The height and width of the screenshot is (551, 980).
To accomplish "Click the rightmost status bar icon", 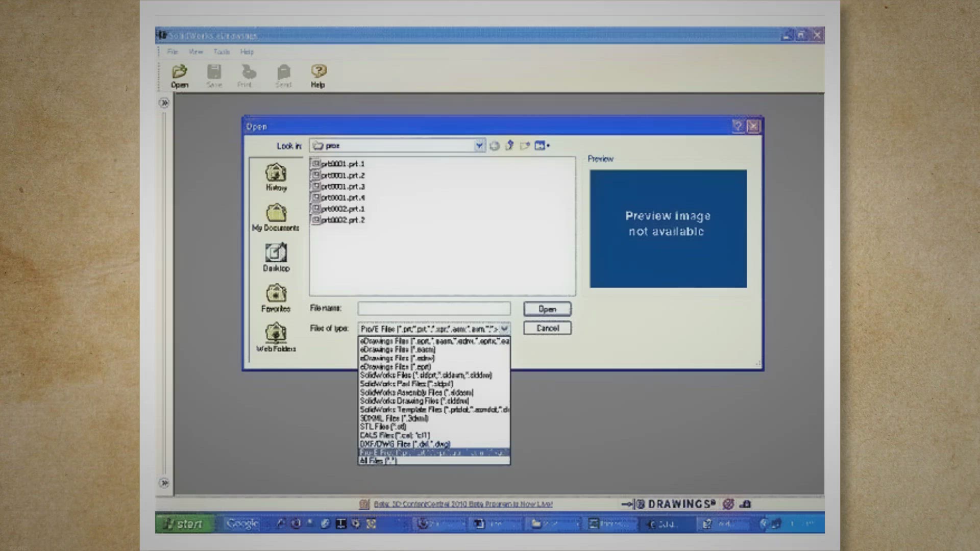I will click(x=746, y=504).
